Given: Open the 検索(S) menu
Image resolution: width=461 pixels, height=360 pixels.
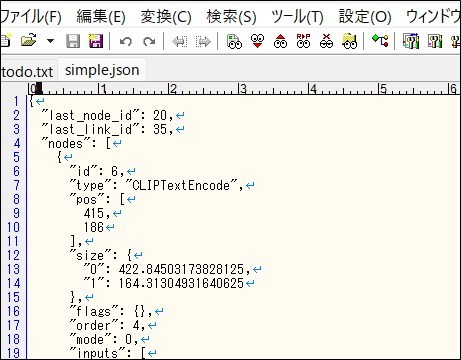Looking at the screenshot, I should pos(231,16).
